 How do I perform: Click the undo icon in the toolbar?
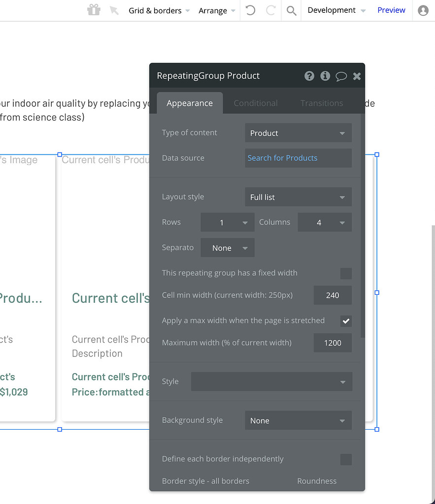point(250,10)
